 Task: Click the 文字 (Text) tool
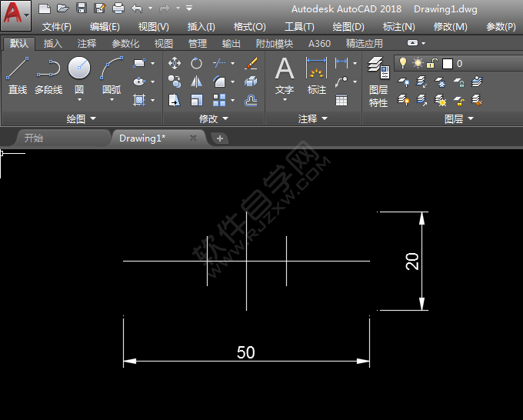[285, 75]
